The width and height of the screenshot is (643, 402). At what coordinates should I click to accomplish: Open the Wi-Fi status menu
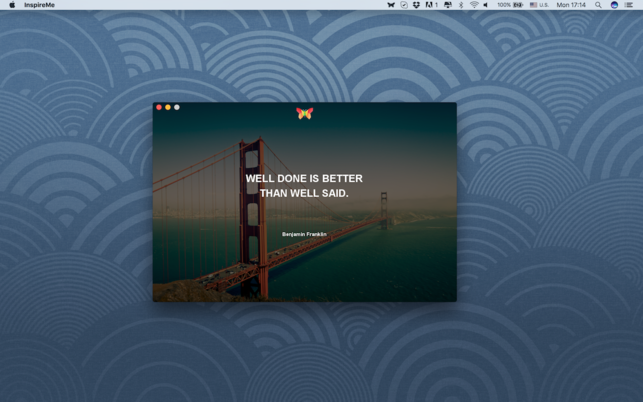point(474,5)
